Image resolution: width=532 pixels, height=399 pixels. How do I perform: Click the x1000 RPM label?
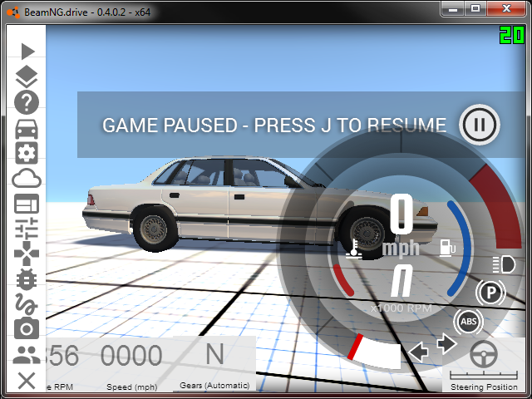[401, 308]
